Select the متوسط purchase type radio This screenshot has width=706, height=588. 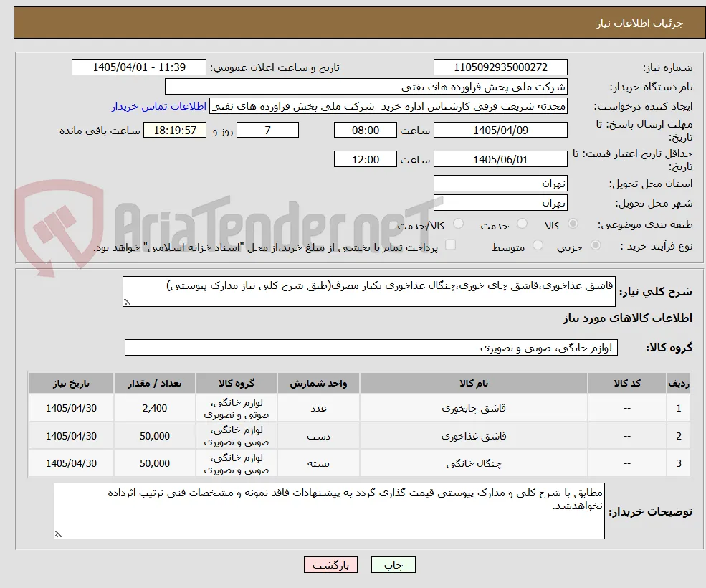pyautogui.click(x=538, y=245)
